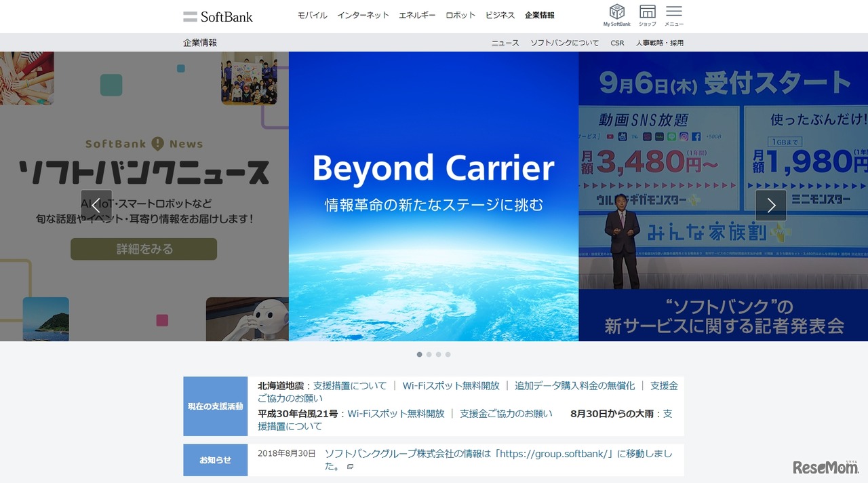Select third carousel pagination dot

(439, 354)
